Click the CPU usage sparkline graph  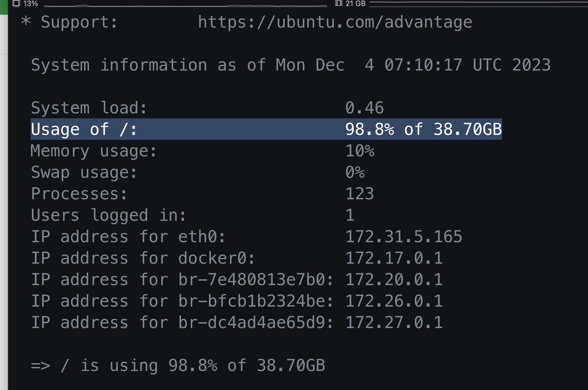185,6
